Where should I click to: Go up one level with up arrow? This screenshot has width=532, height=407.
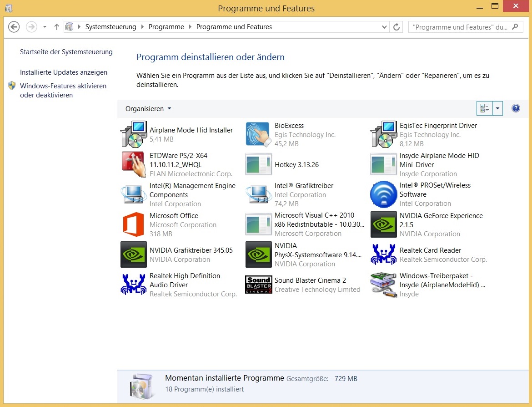pyautogui.click(x=57, y=27)
